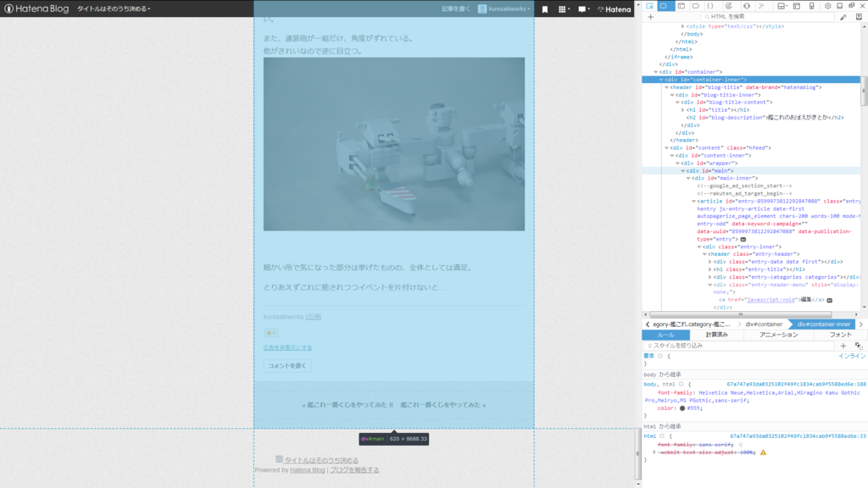Click 記事を書く link
The width and height of the screenshot is (868, 488).
click(455, 9)
